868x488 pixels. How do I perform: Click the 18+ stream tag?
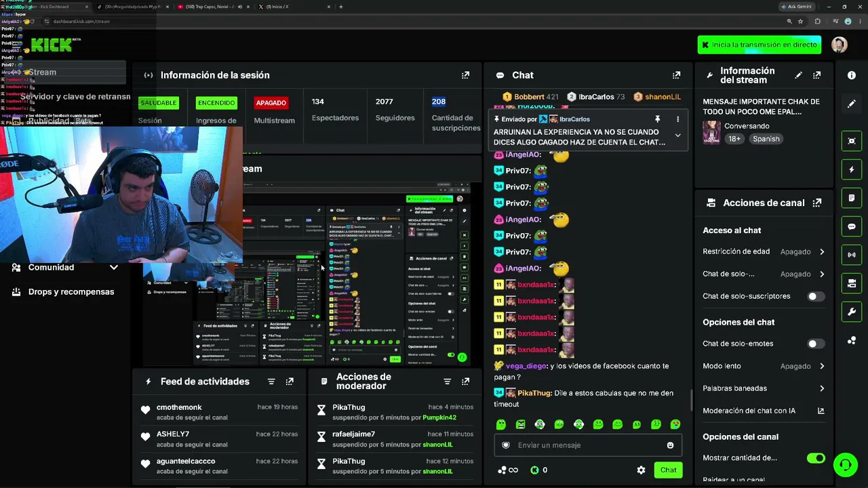pyautogui.click(x=734, y=138)
